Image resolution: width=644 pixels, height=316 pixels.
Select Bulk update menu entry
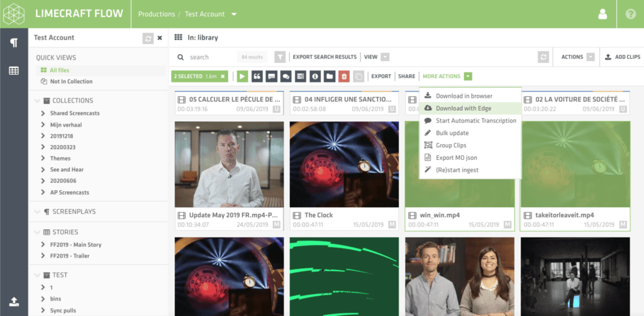470,133
